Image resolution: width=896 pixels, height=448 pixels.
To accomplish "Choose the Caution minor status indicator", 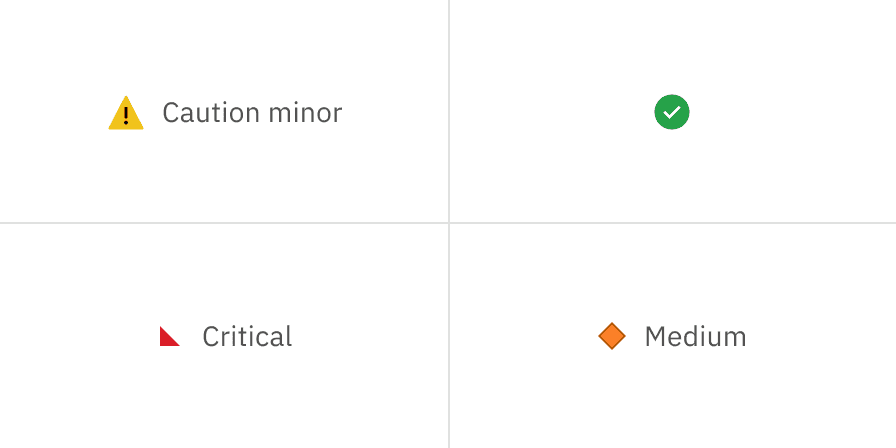I will pos(224,113).
